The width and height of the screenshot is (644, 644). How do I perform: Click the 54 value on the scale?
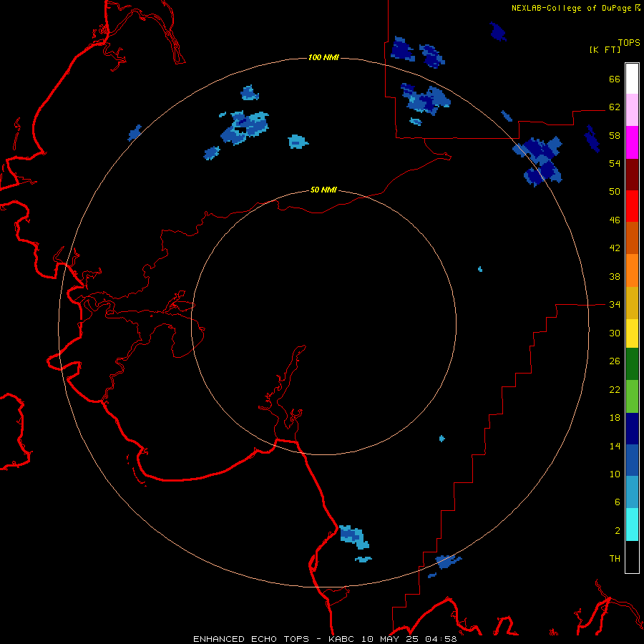click(x=615, y=163)
